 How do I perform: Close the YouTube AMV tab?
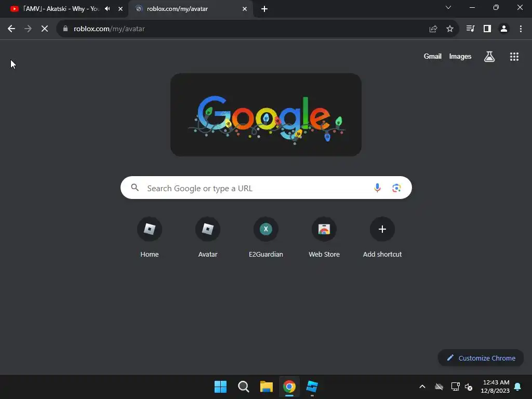point(121,9)
